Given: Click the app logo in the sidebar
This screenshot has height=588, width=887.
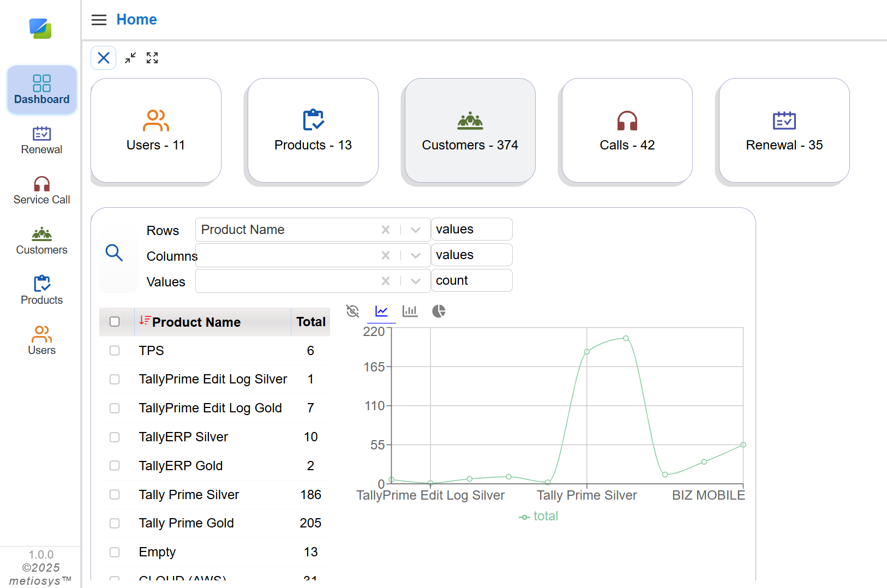Looking at the screenshot, I should [40, 28].
